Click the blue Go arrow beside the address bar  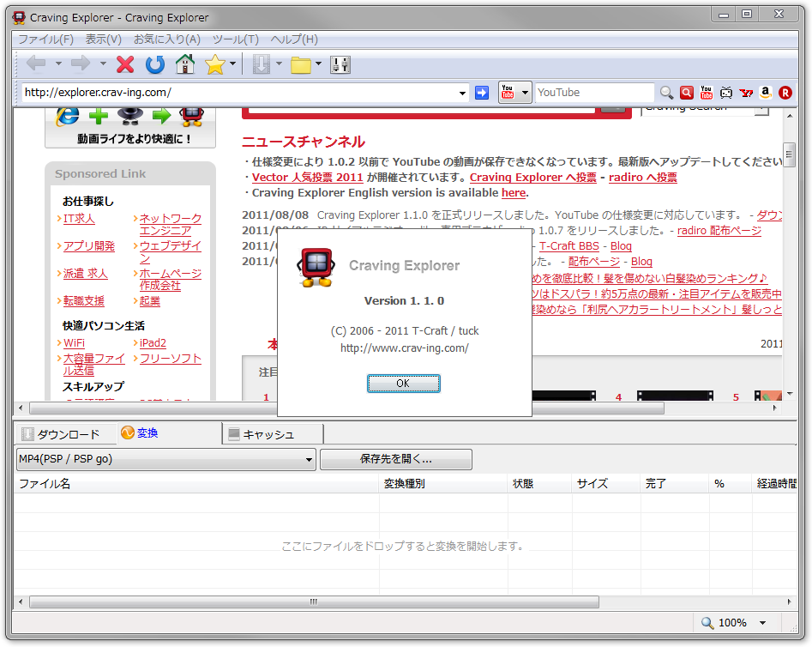coord(482,93)
